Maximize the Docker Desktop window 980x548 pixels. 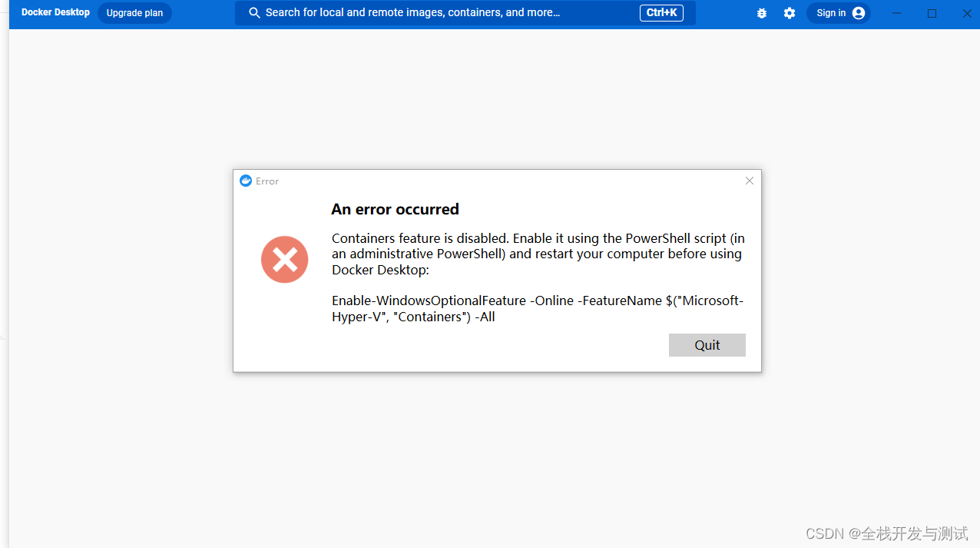(x=932, y=13)
